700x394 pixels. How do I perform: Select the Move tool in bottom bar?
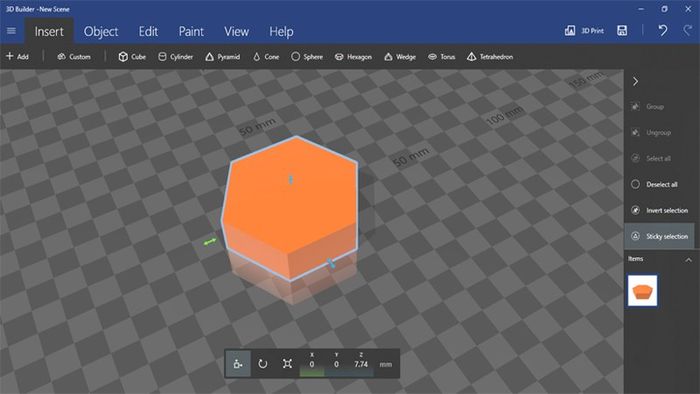tap(238, 364)
